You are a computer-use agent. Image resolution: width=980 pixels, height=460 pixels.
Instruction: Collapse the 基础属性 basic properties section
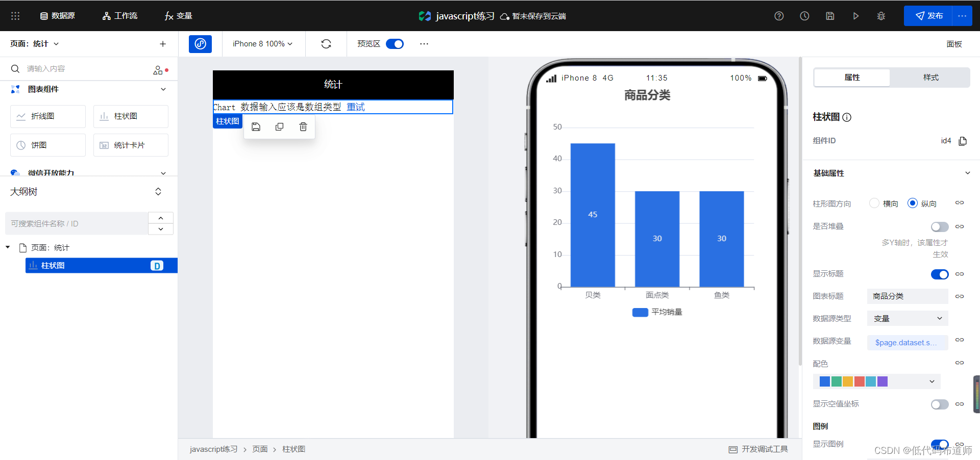[x=967, y=173]
